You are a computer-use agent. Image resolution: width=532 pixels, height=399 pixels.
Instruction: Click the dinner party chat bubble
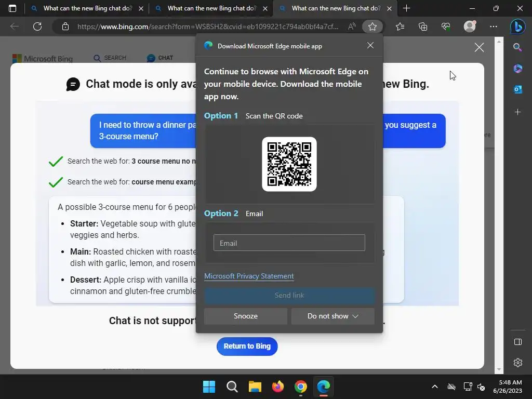coord(143,130)
